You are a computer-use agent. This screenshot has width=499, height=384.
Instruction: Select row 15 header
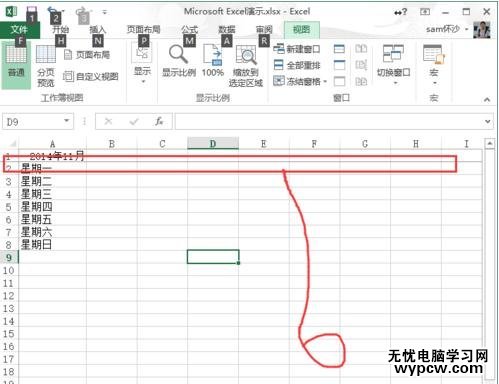pos(9,334)
